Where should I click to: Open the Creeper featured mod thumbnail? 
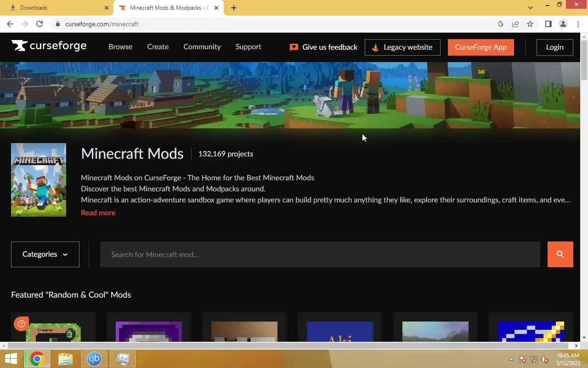pyautogui.click(x=53, y=332)
